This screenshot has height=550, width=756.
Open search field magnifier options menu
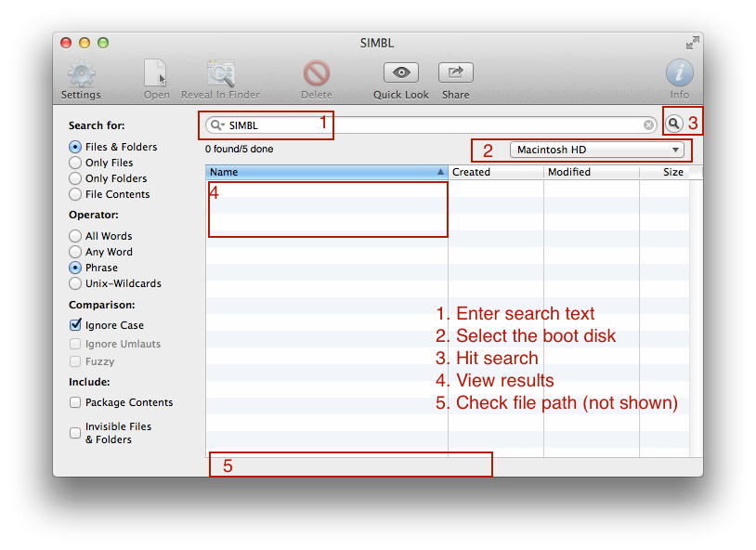tap(218, 125)
